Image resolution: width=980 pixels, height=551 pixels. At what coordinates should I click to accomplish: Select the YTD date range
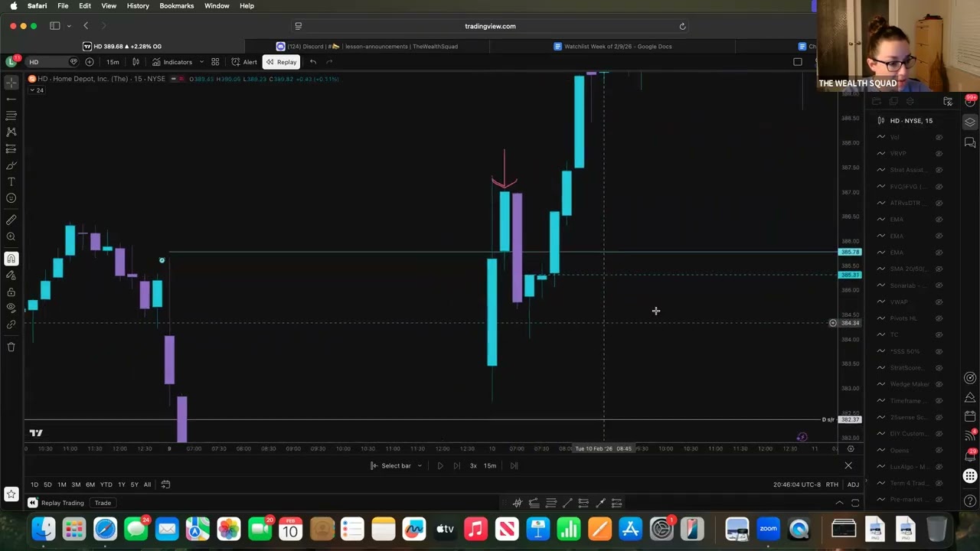[106, 484]
